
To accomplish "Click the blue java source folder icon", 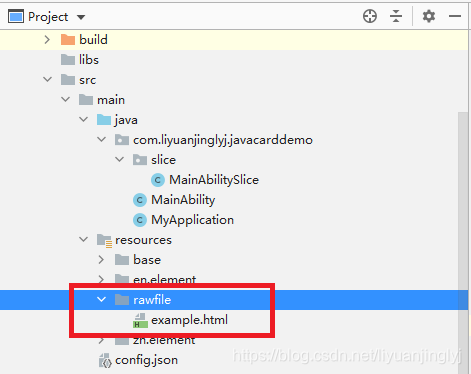I will click(104, 120).
